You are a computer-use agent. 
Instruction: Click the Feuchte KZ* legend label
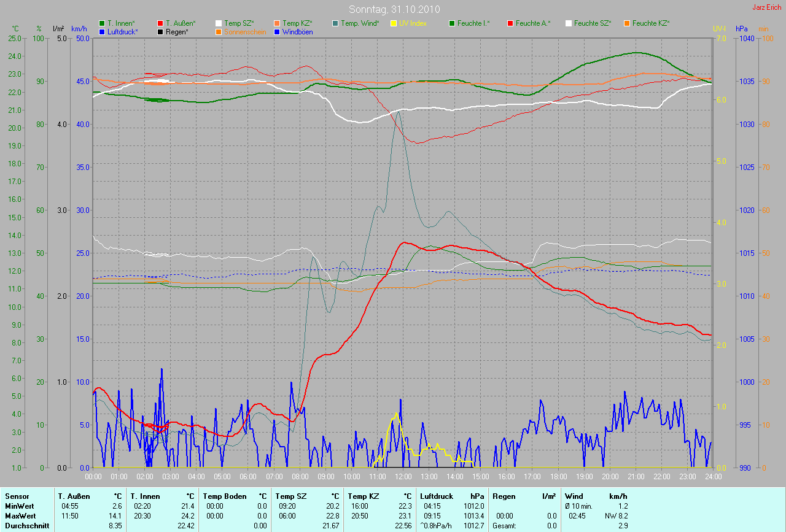coord(650,23)
